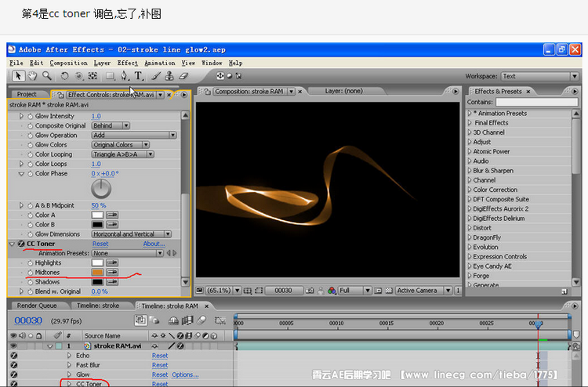Toggle the Glow Intensity stopwatch

pos(30,116)
